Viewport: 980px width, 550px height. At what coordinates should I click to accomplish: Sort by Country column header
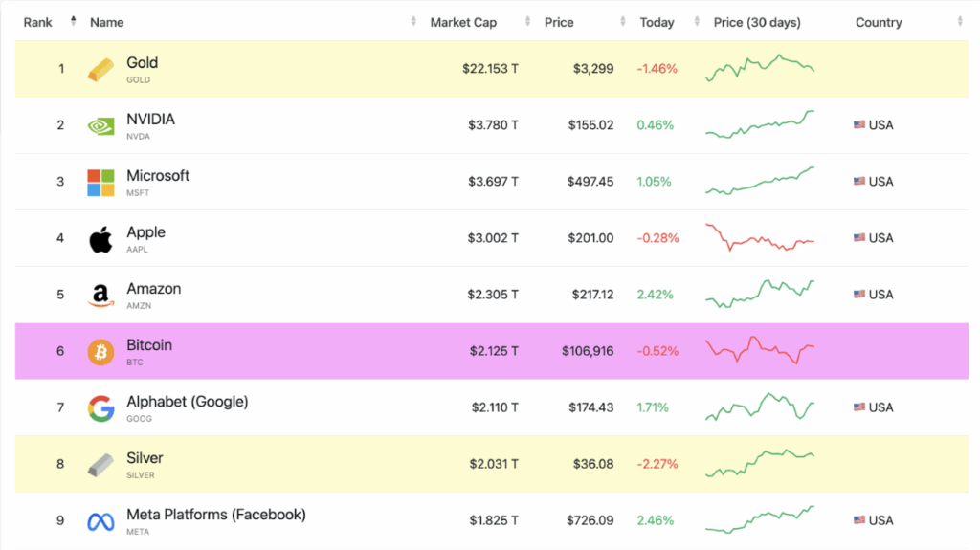[x=879, y=22]
